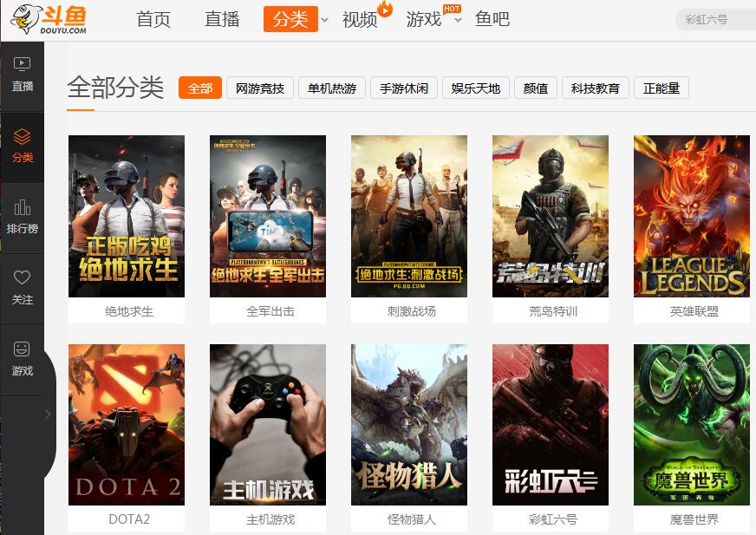
Task: Click the Douyu fish logo
Action: point(49,19)
